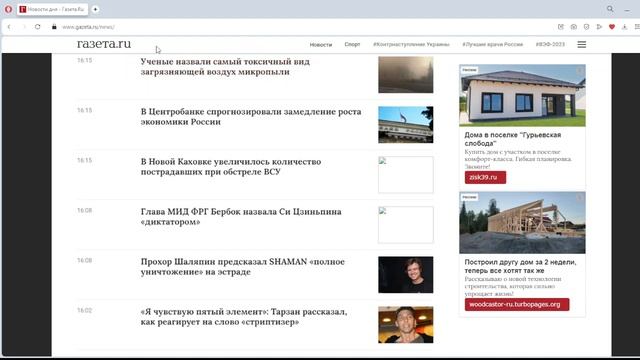This screenshot has width=640, height=360.
Task: Open the газета.ru home logo
Action: 104,44
